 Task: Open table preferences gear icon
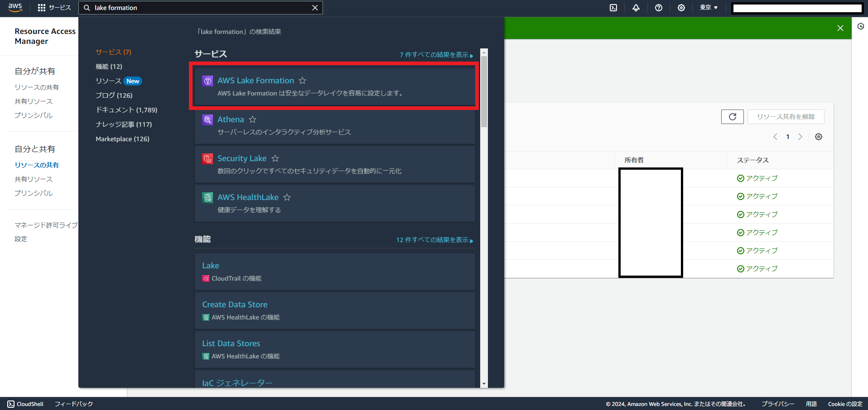click(819, 137)
